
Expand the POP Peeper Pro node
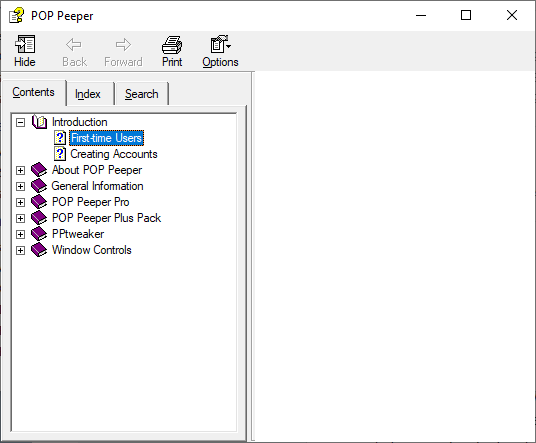point(21,202)
